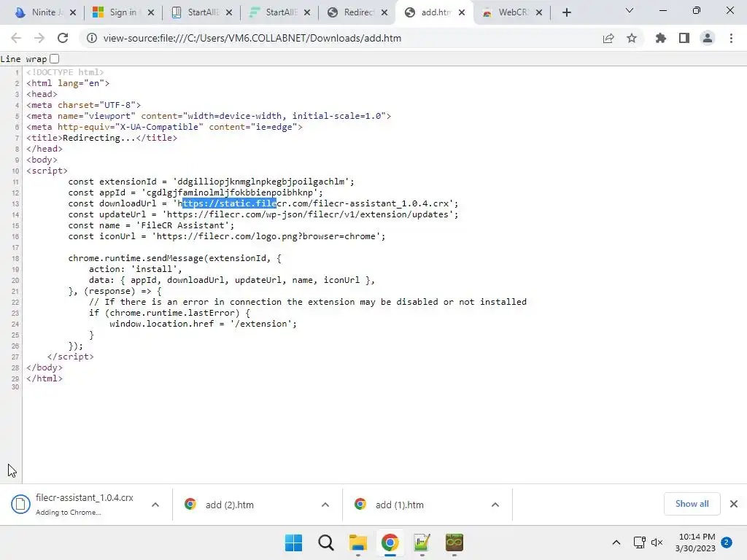Switch to second StartAllBack tab
The height and width of the screenshot is (560, 747).
click(279, 12)
